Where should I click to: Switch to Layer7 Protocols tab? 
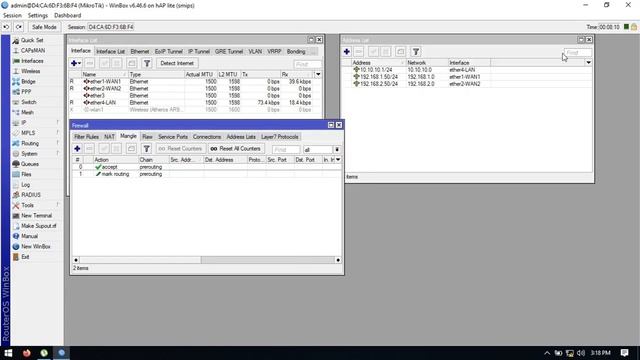[280, 137]
